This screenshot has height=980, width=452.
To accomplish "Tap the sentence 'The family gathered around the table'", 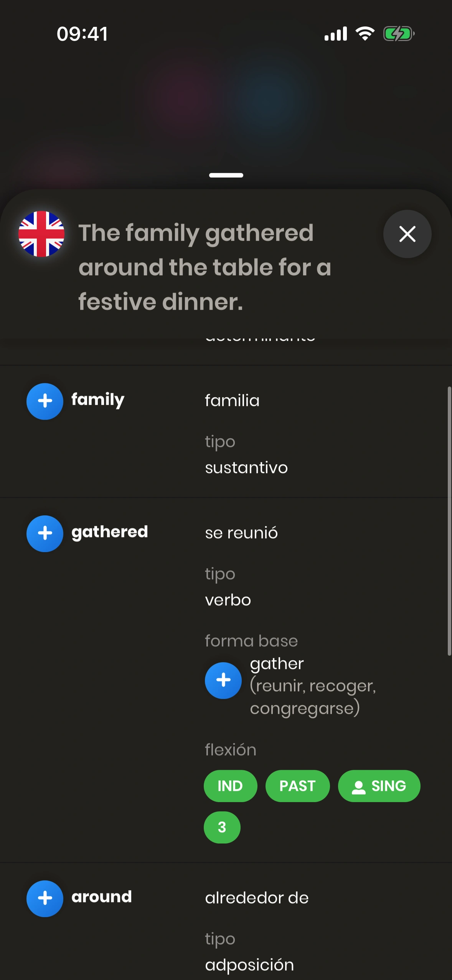I will 205,267.
